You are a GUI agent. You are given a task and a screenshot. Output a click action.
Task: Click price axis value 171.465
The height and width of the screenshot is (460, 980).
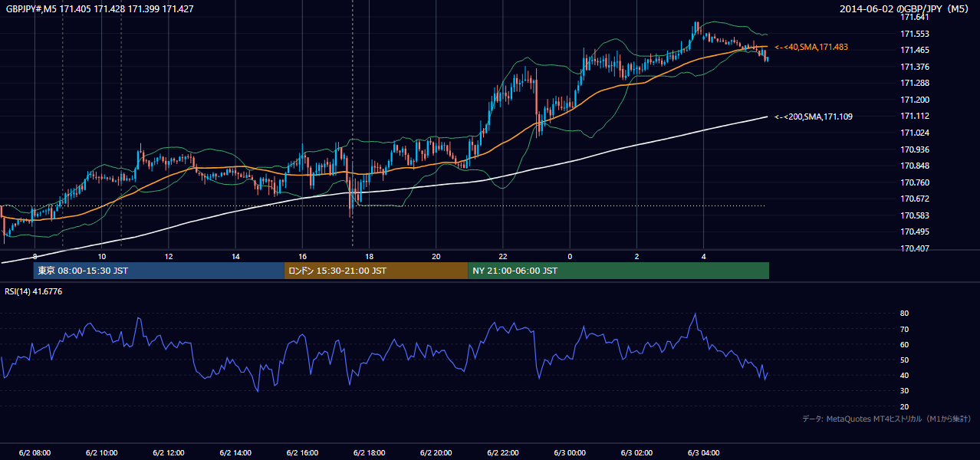[915, 51]
